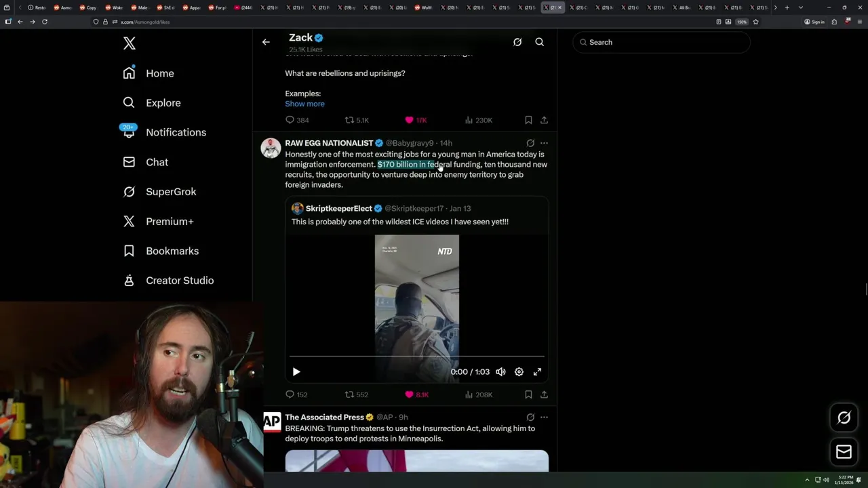Open the floating Grok button
The height and width of the screenshot is (488, 868).
tap(844, 418)
